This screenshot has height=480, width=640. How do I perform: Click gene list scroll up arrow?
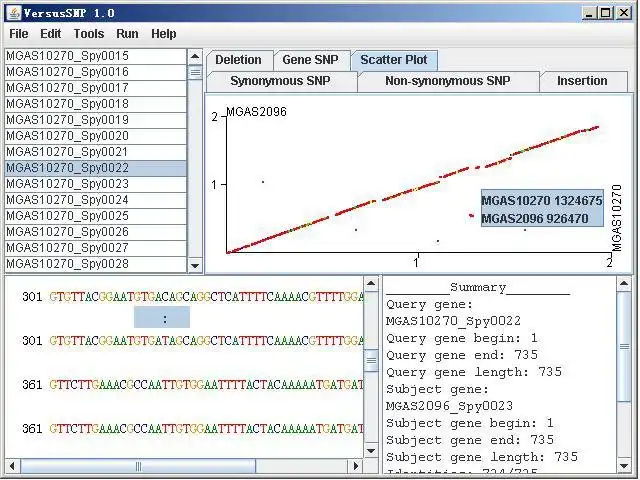(195, 56)
